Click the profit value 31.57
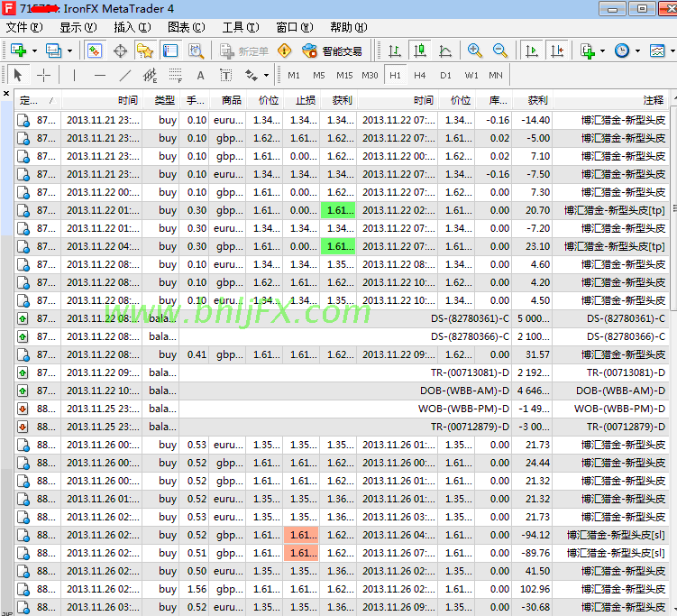Viewport: 677px width, 616px height. (x=537, y=354)
